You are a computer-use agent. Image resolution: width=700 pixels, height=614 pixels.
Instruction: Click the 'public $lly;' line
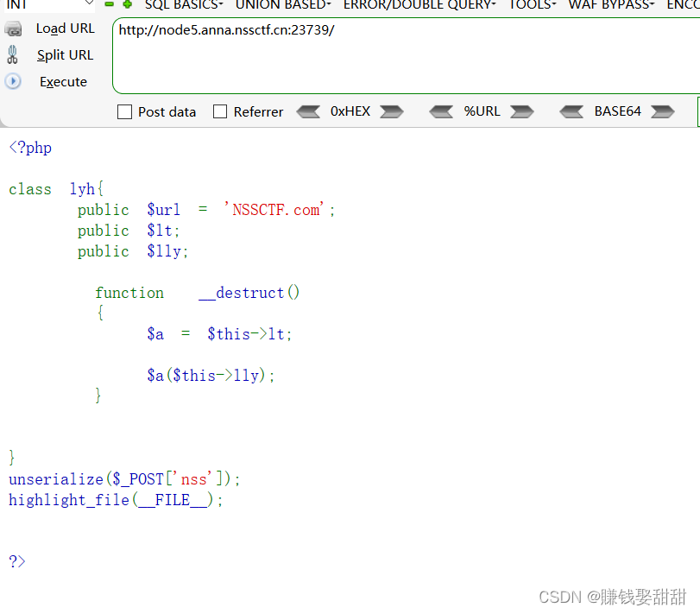pyautogui.click(x=133, y=251)
